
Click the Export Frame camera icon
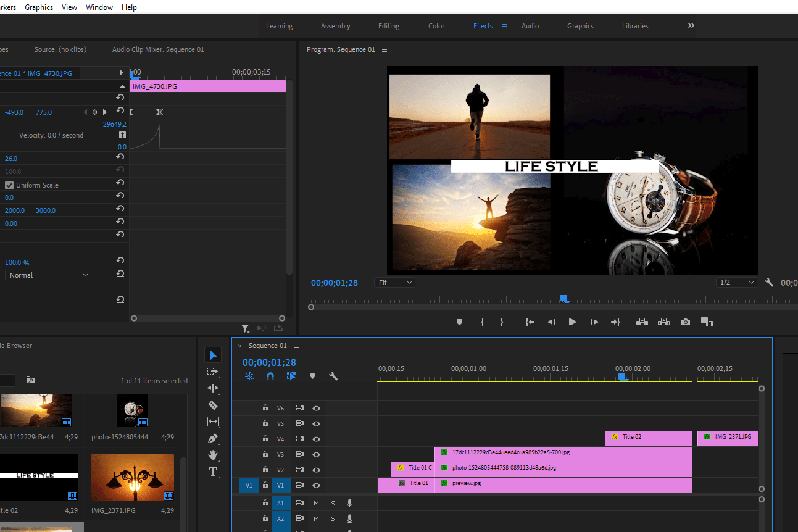[x=685, y=322]
